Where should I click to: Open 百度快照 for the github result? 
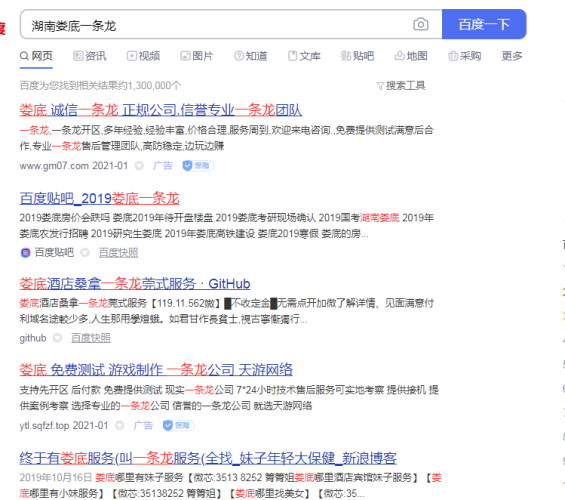(91, 338)
